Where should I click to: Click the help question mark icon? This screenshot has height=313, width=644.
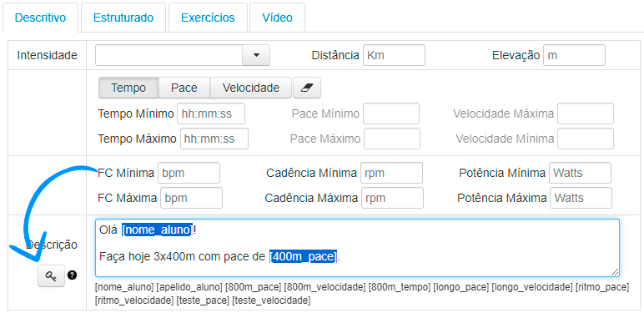point(73,275)
